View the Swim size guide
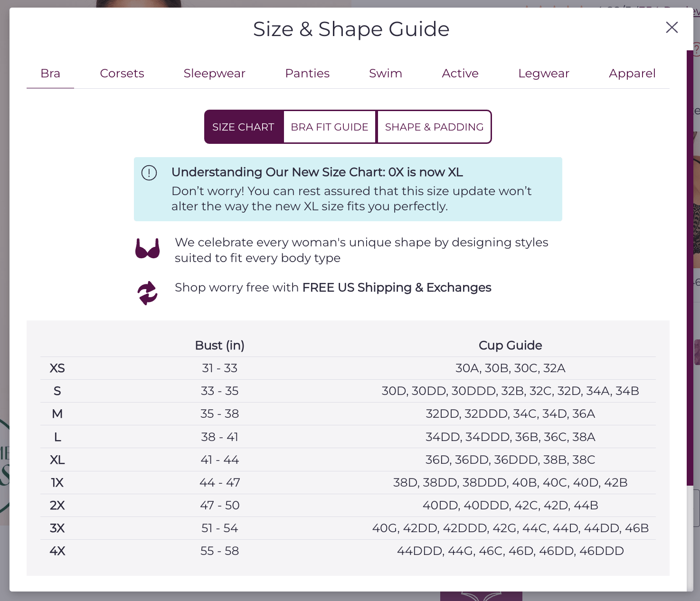The height and width of the screenshot is (601, 700). click(385, 73)
